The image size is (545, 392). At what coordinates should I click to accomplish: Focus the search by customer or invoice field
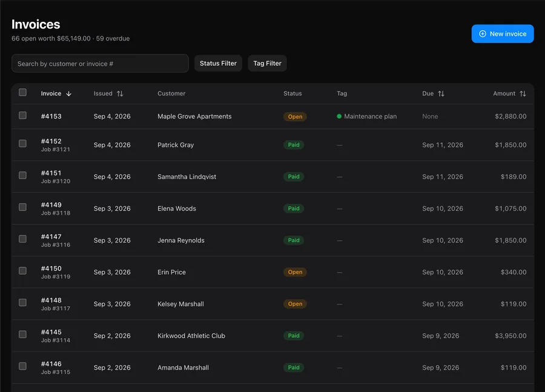(100, 64)
